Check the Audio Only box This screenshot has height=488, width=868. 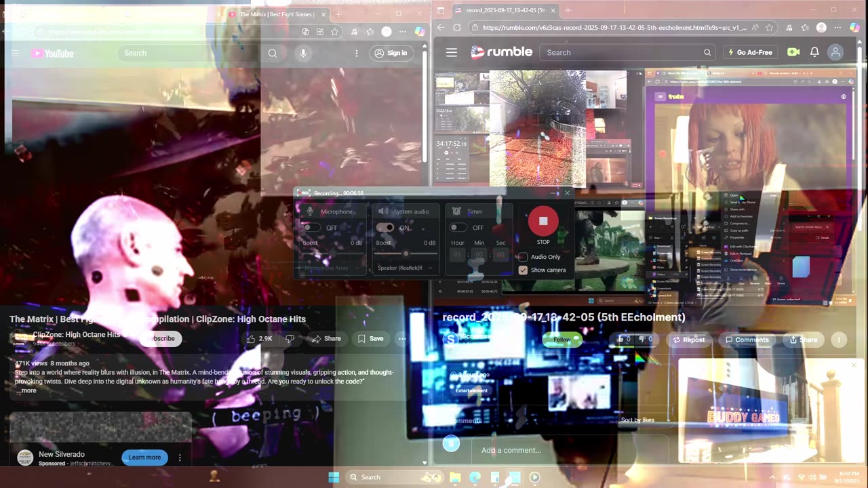(x=523, y=257)
